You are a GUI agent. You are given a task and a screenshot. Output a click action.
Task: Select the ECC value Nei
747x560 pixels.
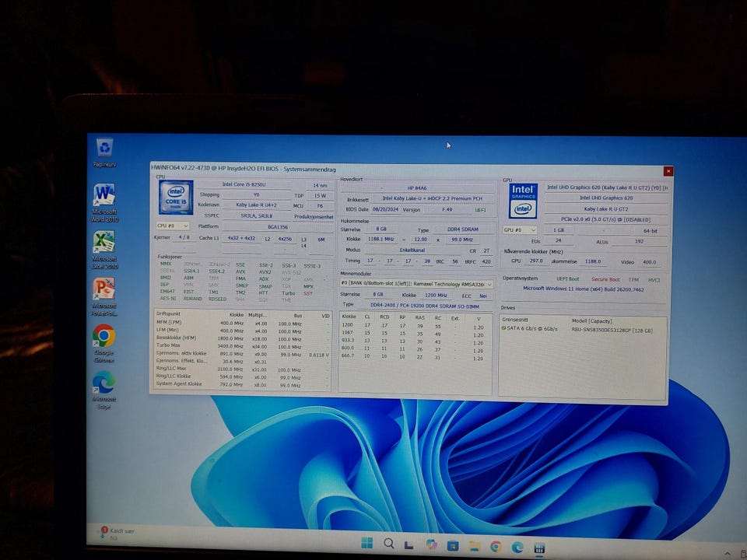483,296
